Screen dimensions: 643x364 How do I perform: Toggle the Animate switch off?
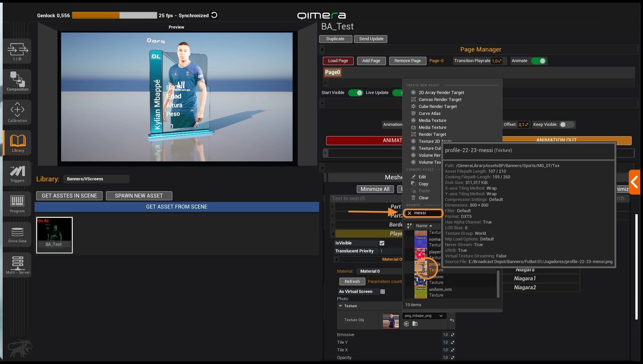[x=538, y=61]
